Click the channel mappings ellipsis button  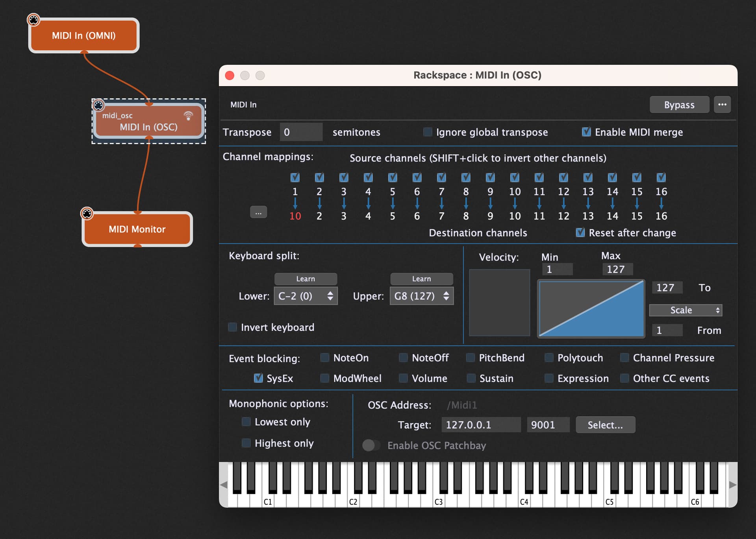(x=258, y=212)
